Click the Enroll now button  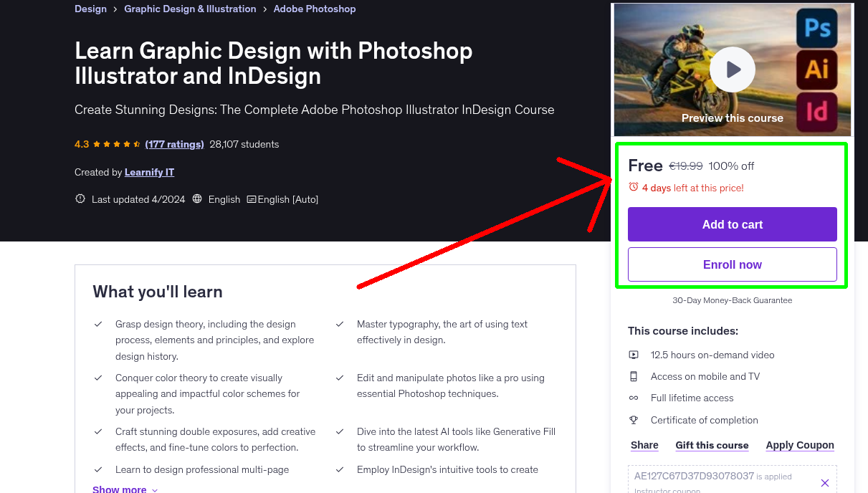click(x=732, y=264)
